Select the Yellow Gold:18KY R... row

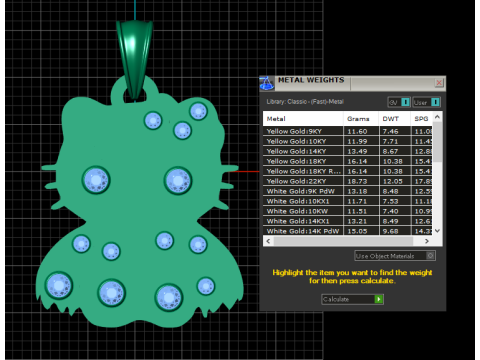(348, 171)
